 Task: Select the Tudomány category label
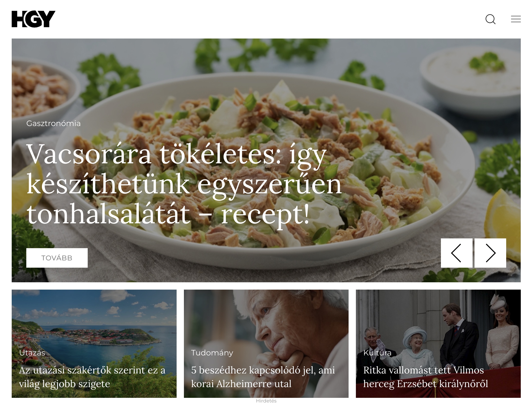(212, 353)
